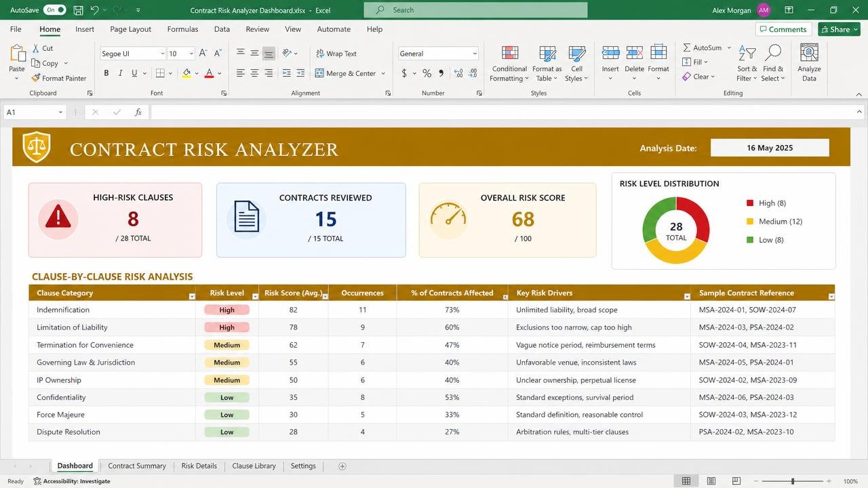
Task: Select the Format Painter tool
Action: [59, 78]
